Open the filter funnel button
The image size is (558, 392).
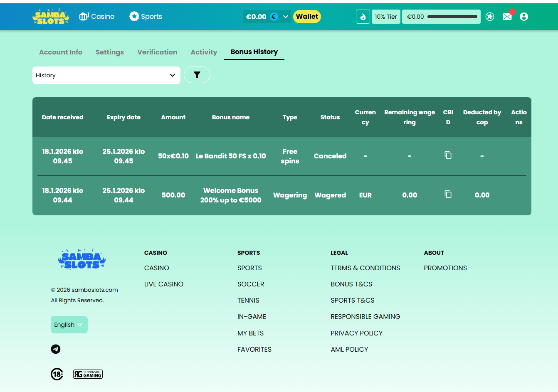point(197,75)
